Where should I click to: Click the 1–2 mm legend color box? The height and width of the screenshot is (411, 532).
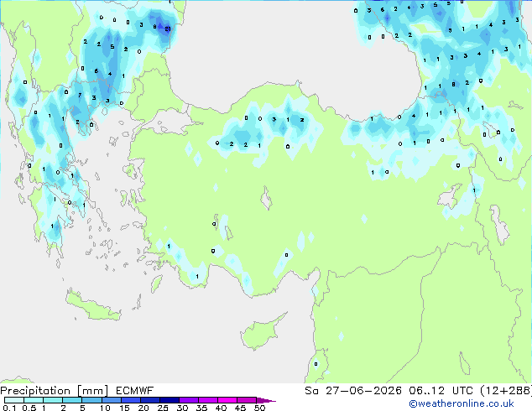[x=53, y=400]
